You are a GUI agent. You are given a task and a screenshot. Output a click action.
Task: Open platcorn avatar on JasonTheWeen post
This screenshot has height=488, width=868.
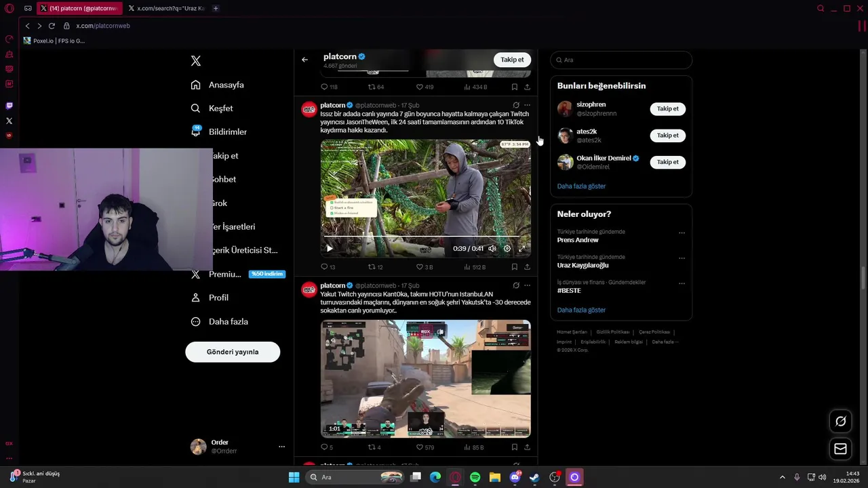click(309, 109)
